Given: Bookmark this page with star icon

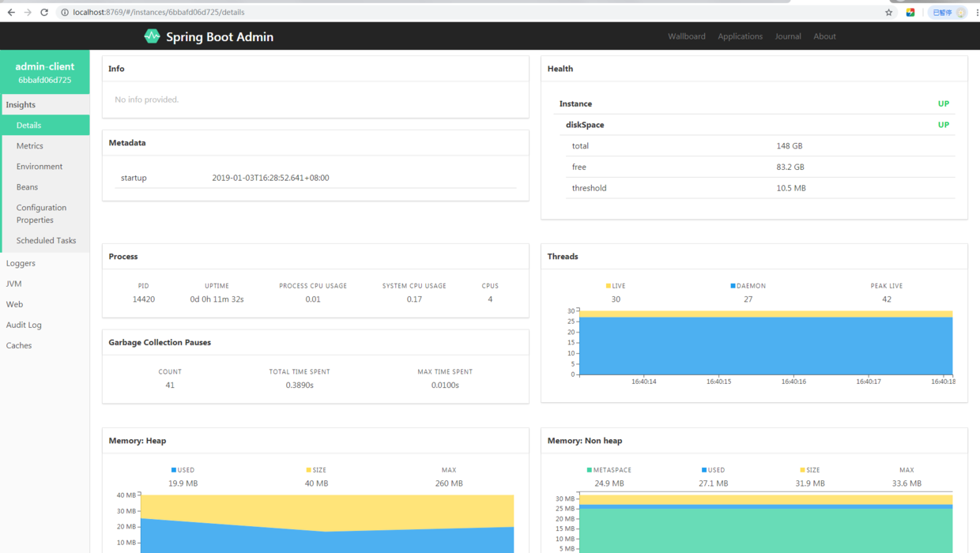Looking at the screenshot, I should click(888, 13).
